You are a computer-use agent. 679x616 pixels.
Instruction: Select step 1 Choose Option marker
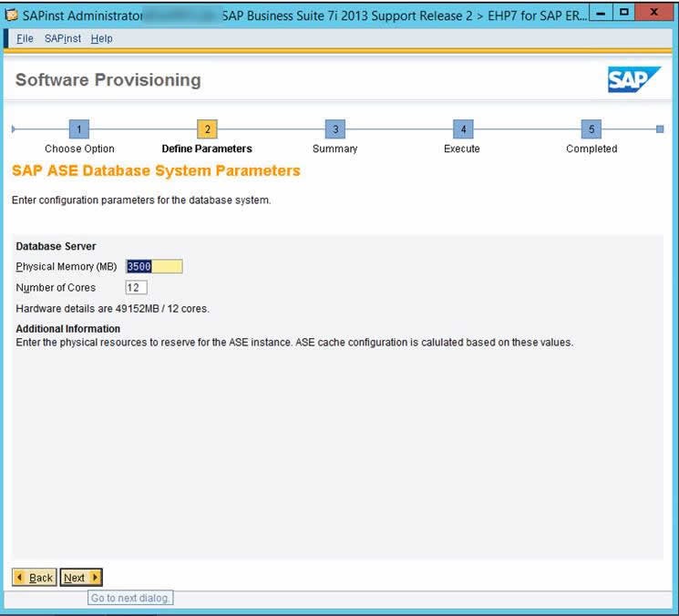(79, 129)
